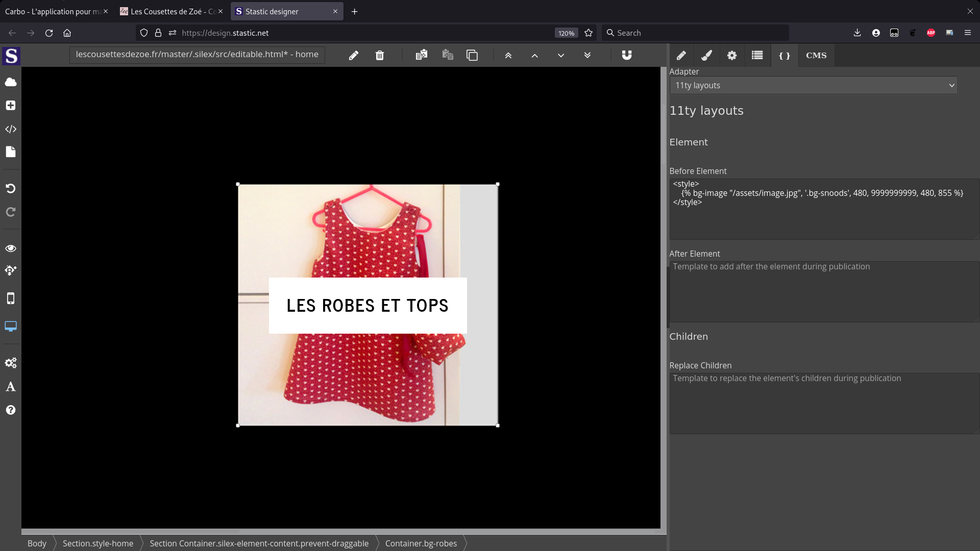980x551 pixels.
Task: Click the duplicate element icon
Action: click(x=472, y=55)
